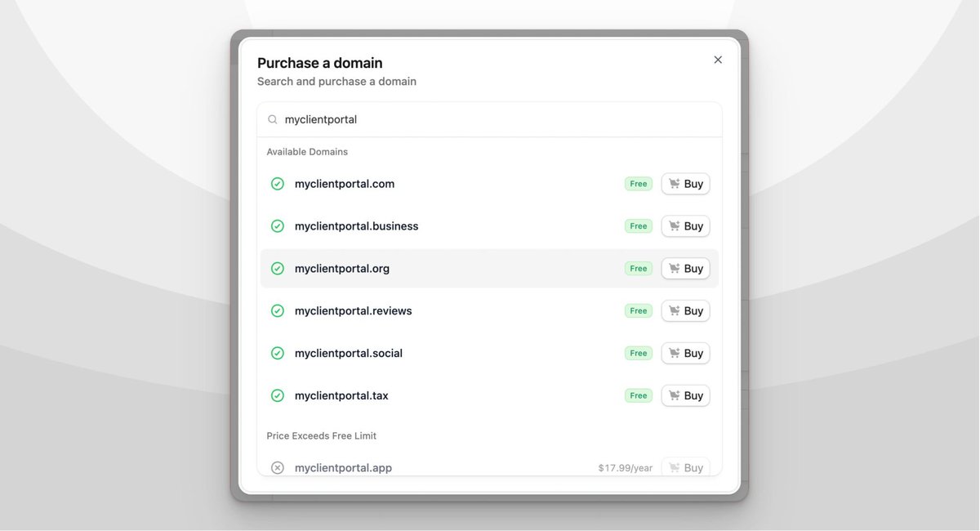The width and height of the screenshot is (980, 531).
Task: Click the unavailable X icon beside myclientportal.app
Action: point(278,468)
